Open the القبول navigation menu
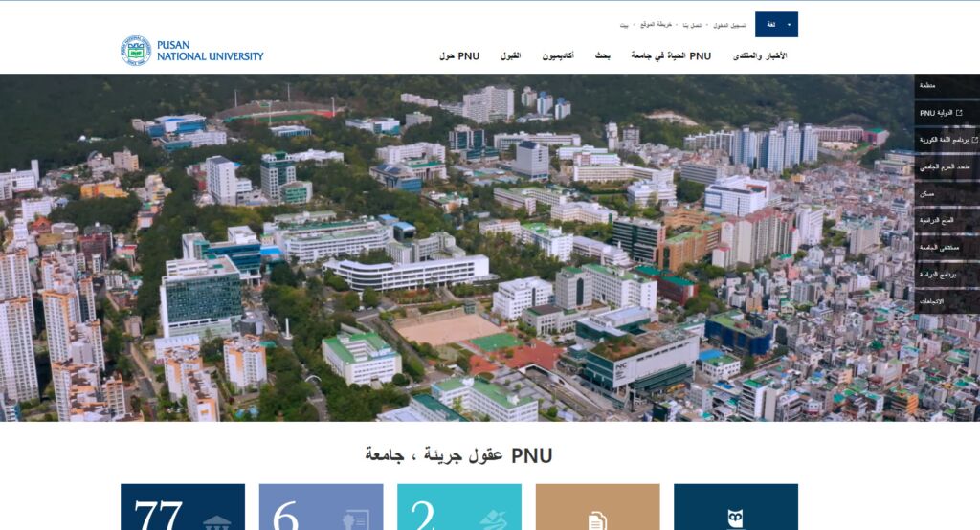The image size is (980, 530). coord(510,56)
